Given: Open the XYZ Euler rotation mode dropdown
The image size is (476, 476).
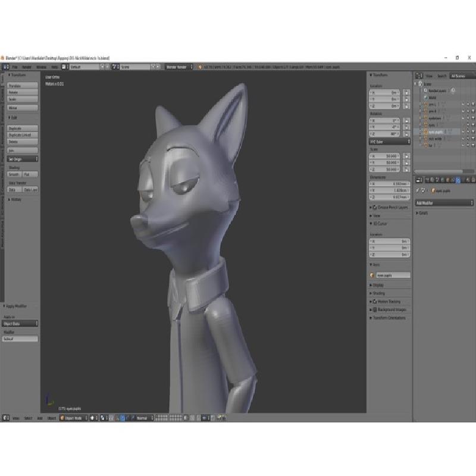Looking at the screenshot, I should 390,142.
